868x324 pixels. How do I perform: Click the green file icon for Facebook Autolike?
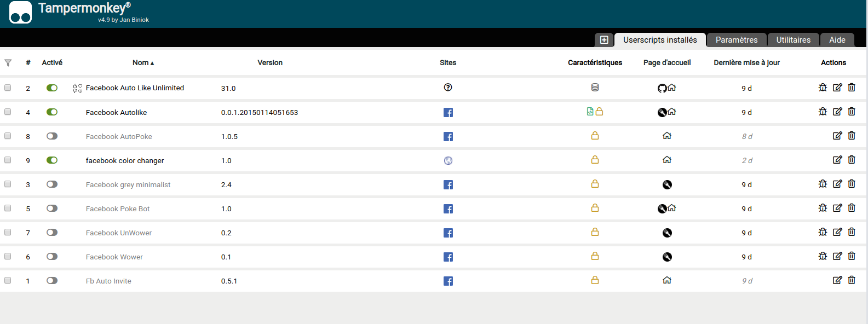(590, 112)
